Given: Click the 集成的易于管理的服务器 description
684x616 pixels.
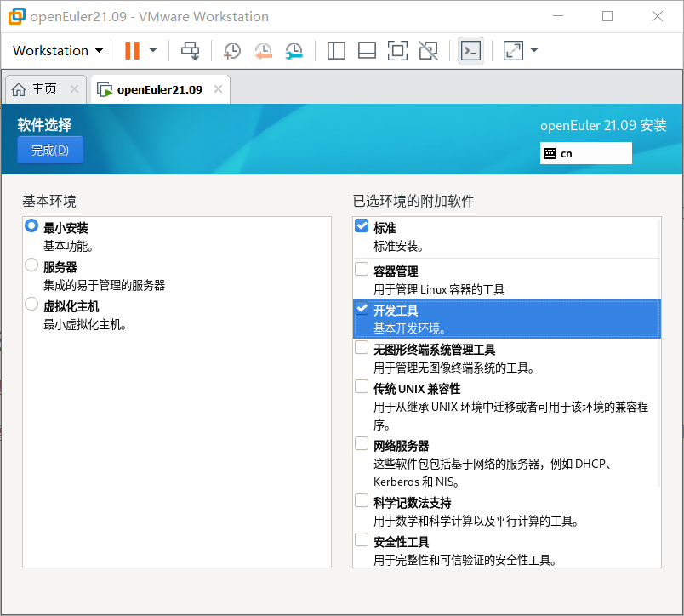Looking at the screenshot, I should 105,286.
